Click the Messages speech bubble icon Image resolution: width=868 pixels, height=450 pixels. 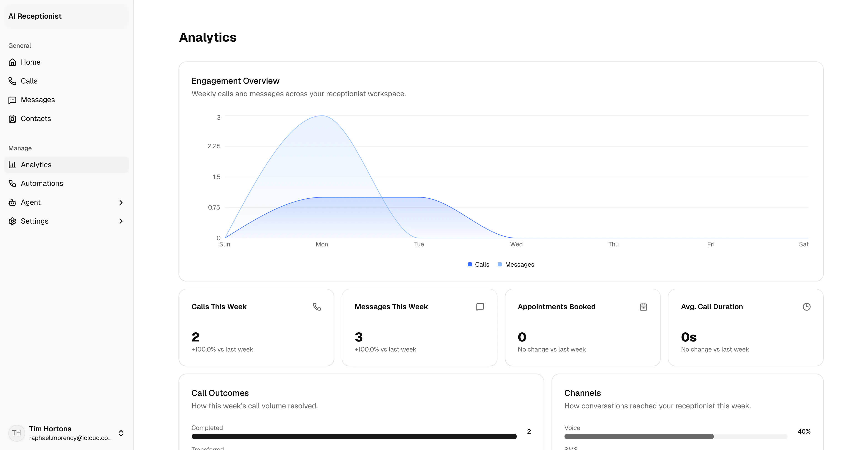point(13,100)
